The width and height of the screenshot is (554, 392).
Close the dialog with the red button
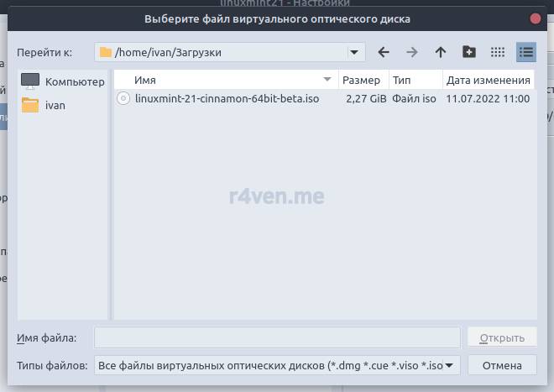pyautogui.click(x=536, y=18)
